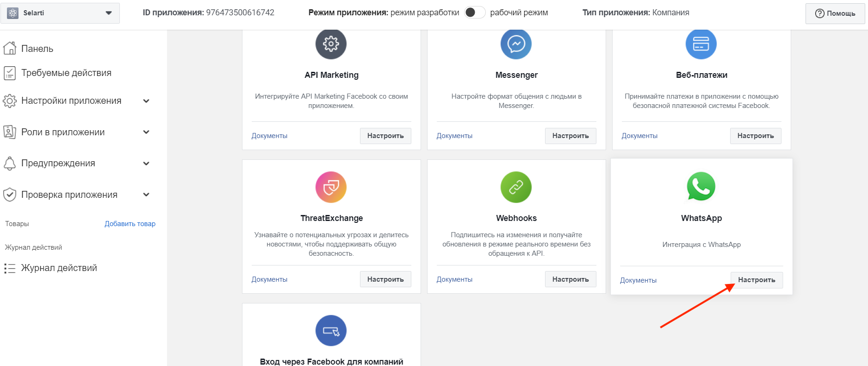This screenshot has width=868, height=366.
Task: Open Панель in the sidebar
Action: click(37, 49)
